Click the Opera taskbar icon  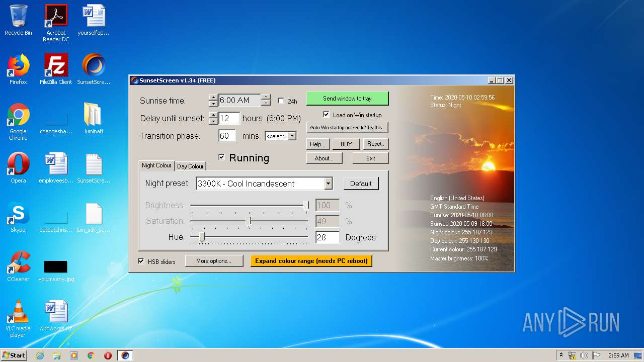108,355
